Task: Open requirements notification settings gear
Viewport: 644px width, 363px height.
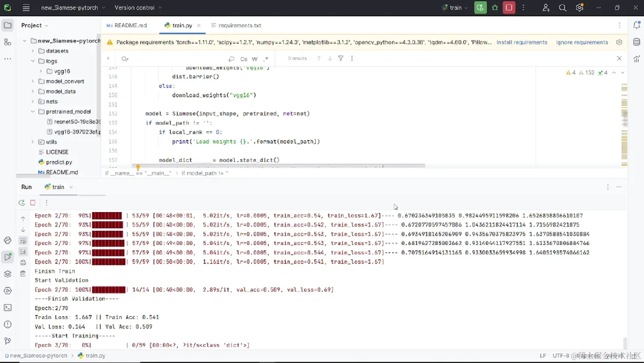Action: pyautogui.click(x=619, y=42)
